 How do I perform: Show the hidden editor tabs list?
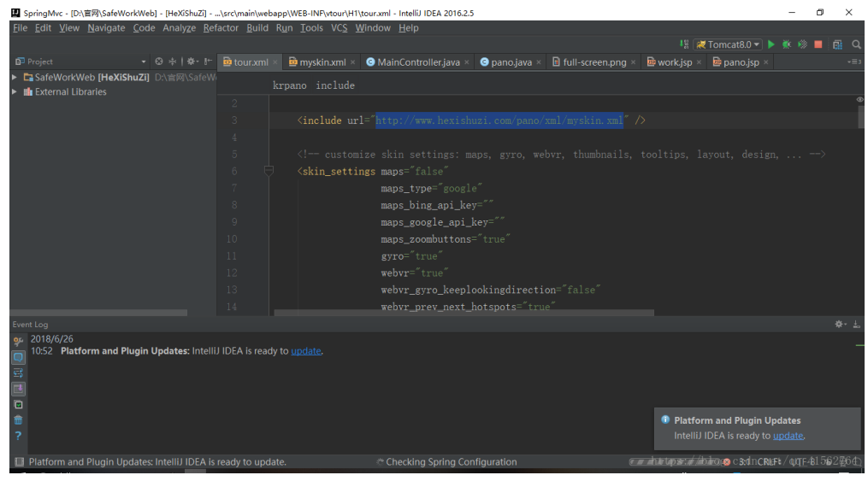[854, 62]
